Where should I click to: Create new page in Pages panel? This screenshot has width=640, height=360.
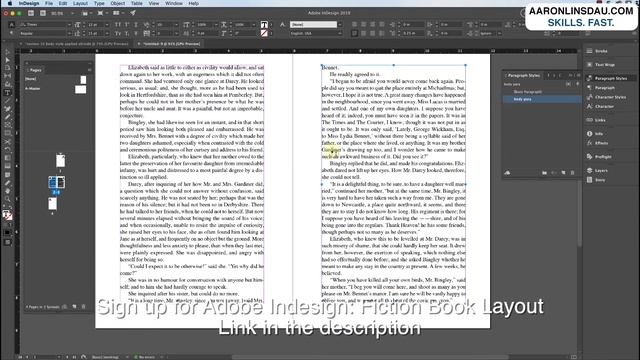pos(74,307)
